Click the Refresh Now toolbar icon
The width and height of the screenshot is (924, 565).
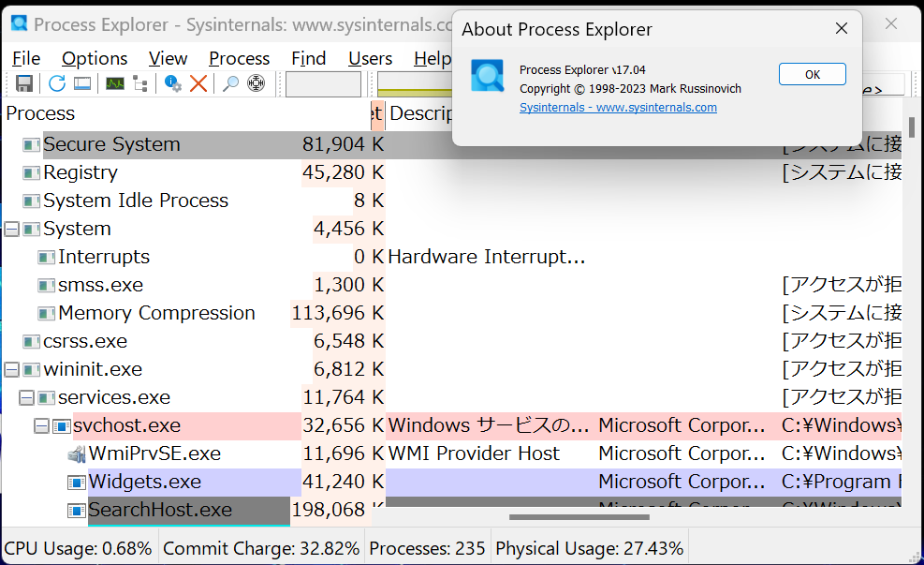coord(56,83)
